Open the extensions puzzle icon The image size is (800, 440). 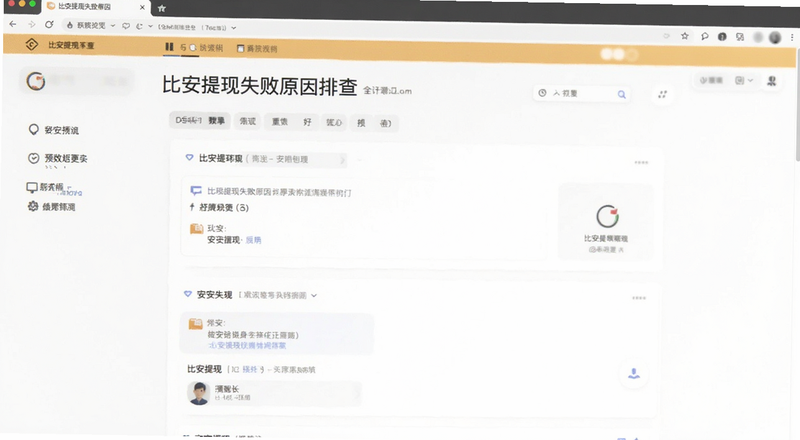pos(740,37)
